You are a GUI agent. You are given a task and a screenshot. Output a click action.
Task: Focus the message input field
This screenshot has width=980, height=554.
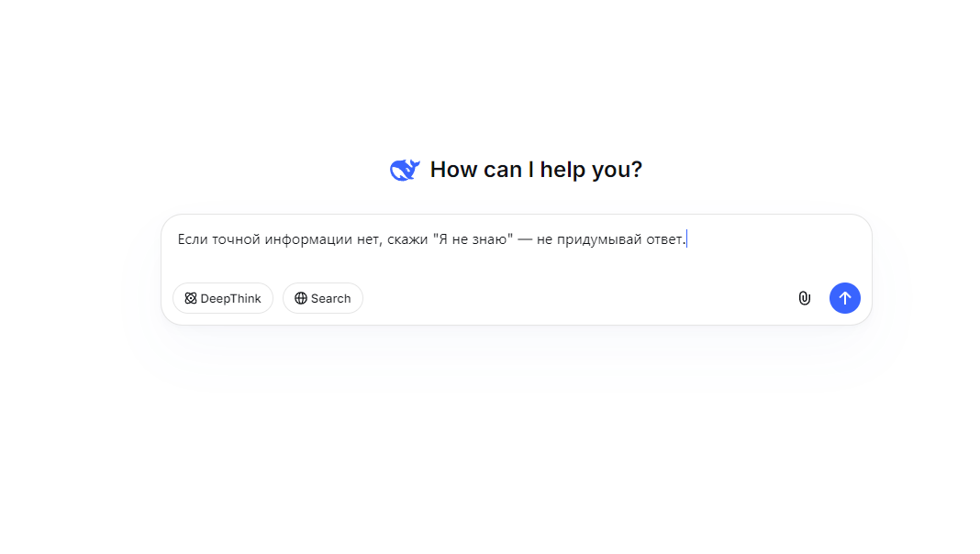(516, 261)
